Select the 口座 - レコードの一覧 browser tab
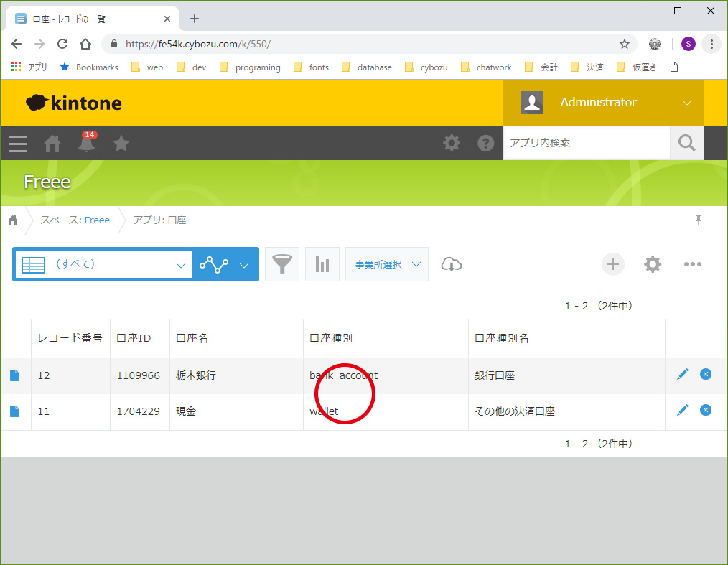This screenshot has width=728, height=565. pyautogui.click(x=93, y=19)
